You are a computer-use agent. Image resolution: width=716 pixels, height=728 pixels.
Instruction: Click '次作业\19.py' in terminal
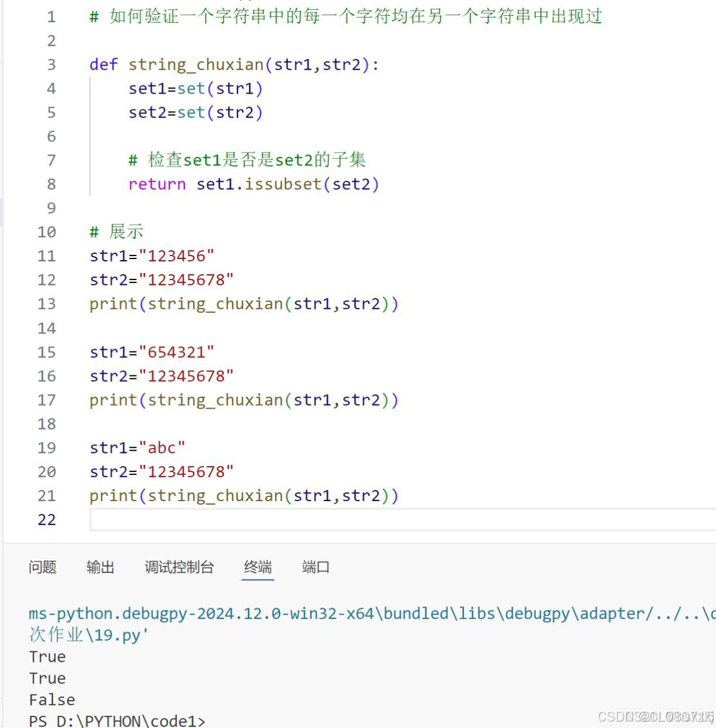[89, 635]
